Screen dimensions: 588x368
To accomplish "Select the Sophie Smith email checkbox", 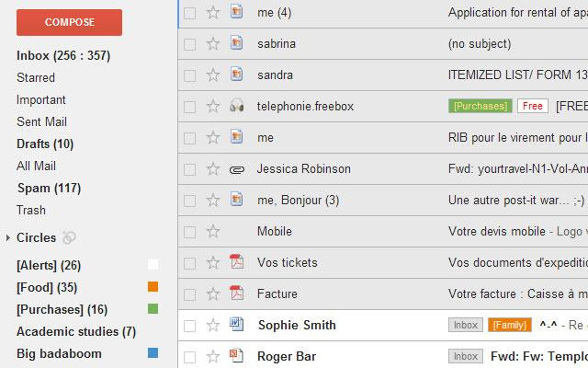I will 190,326.
